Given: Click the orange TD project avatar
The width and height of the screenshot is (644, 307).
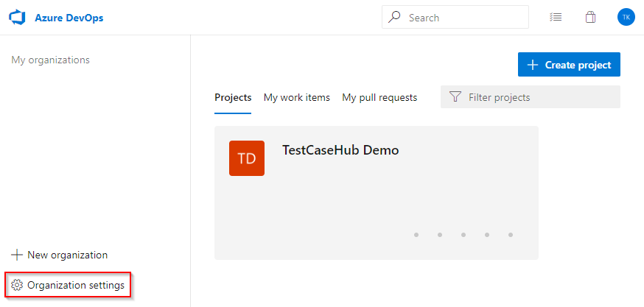Looking at the screenshot, I should click(x=247, y=158).
